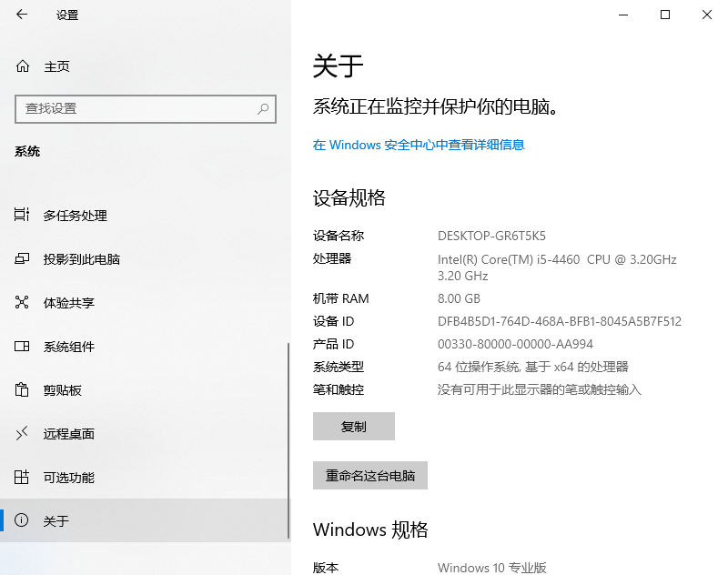This screenshot has height=575, width=728.
Task: Click the Home (主页) icon
Action: click(x=21, y=66)
